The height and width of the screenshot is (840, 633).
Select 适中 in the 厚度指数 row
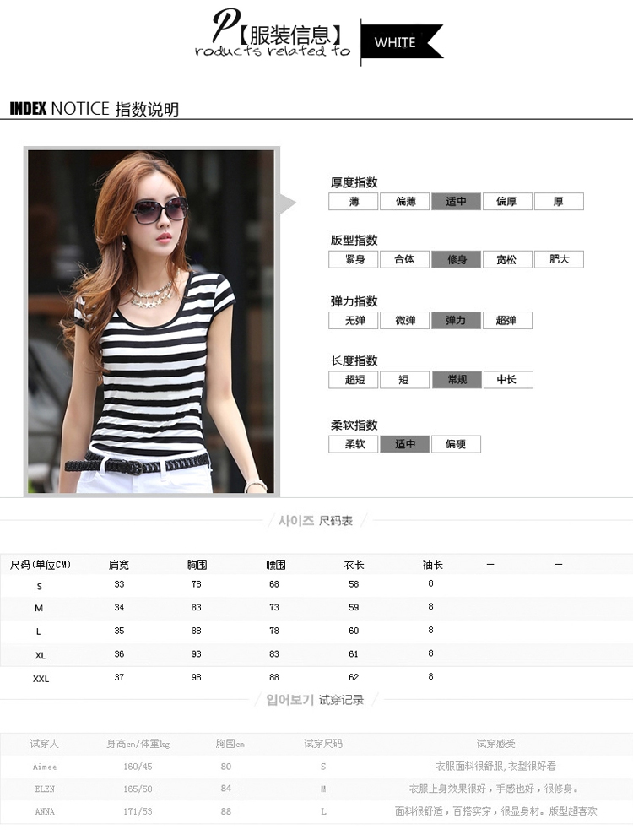[x=456, y=202]
